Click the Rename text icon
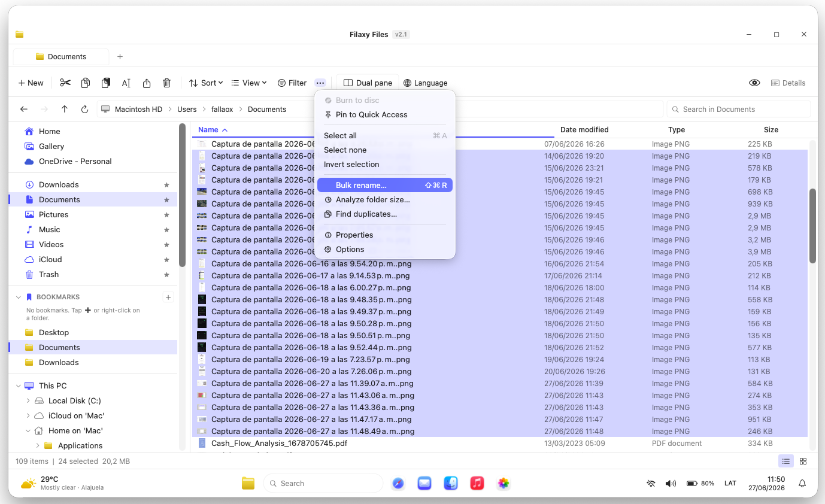Image resolution: width=825 pixels, height=504 pixels. click(x=126, y=83)
